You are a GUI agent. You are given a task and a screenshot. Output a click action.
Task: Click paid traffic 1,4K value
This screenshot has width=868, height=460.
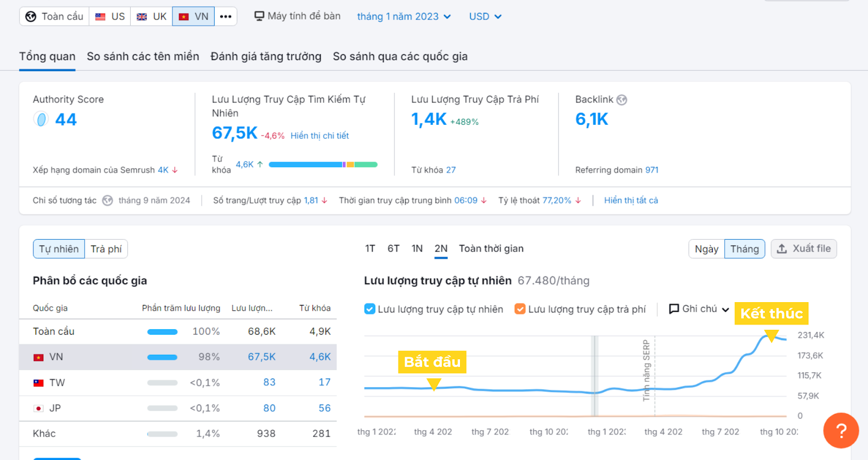(429, 119)
